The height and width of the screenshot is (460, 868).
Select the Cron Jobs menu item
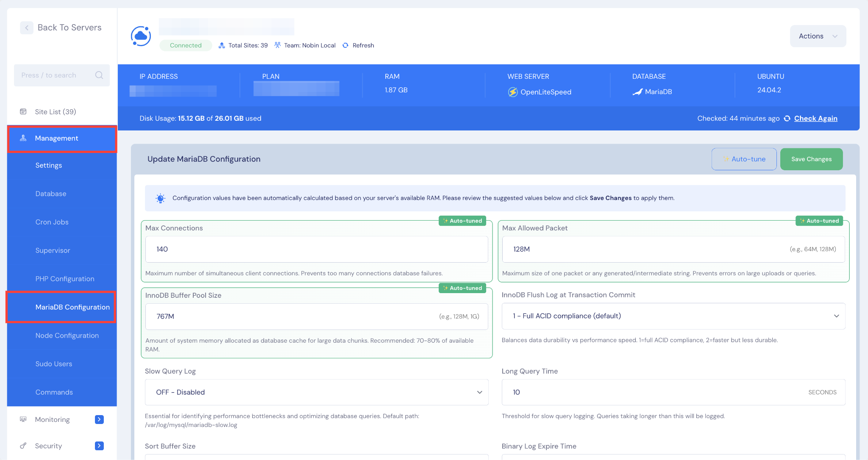52,222
